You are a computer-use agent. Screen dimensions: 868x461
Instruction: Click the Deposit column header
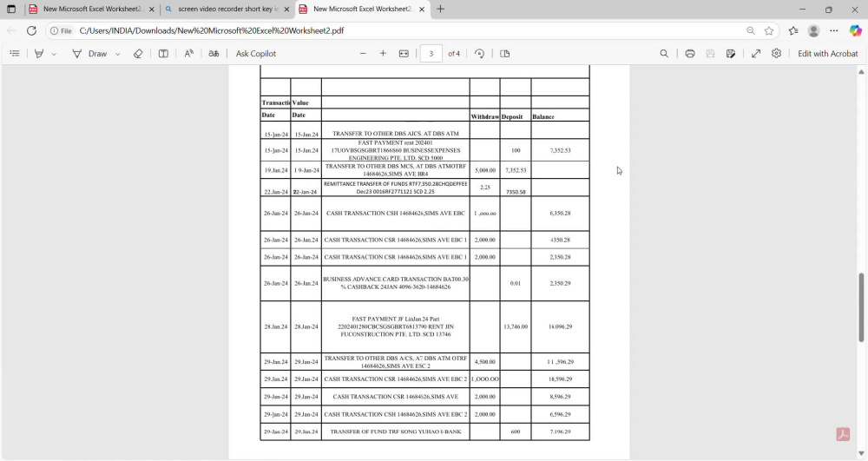pyautogui.click(x=512, y=117)
